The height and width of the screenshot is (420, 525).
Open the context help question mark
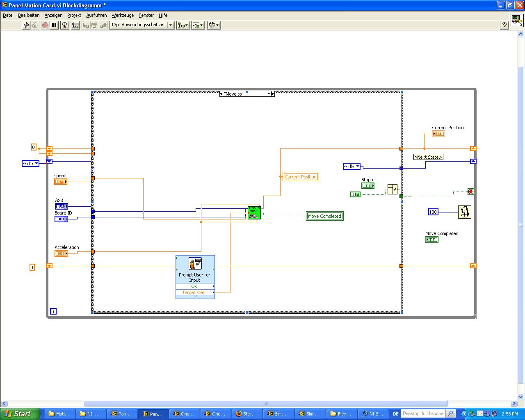coord(504,25)
